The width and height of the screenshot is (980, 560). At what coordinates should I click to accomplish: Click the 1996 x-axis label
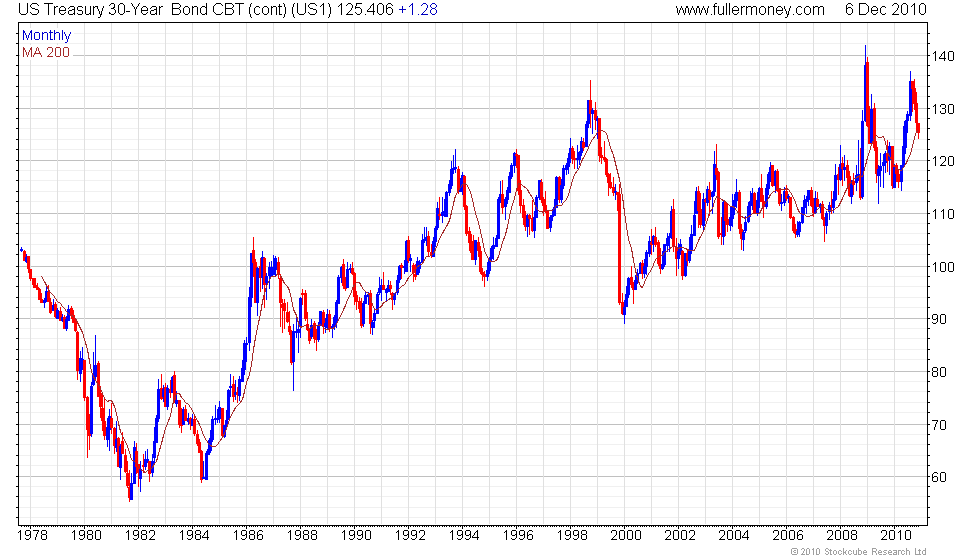(518, 536)
